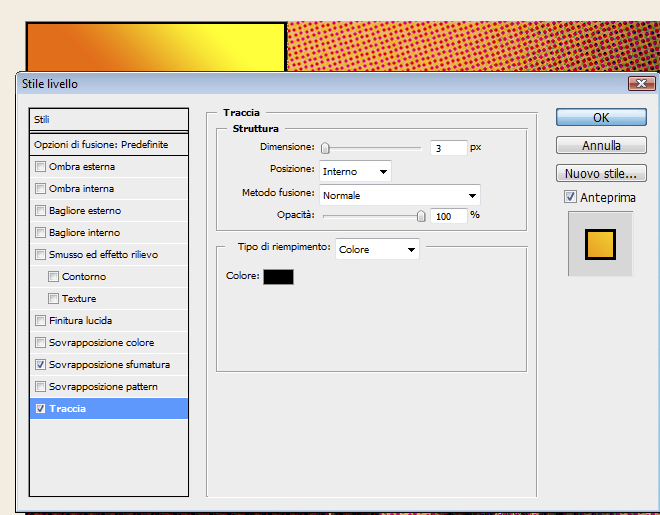Select Sovrapposizione pattern settings row

coord(109,386)
